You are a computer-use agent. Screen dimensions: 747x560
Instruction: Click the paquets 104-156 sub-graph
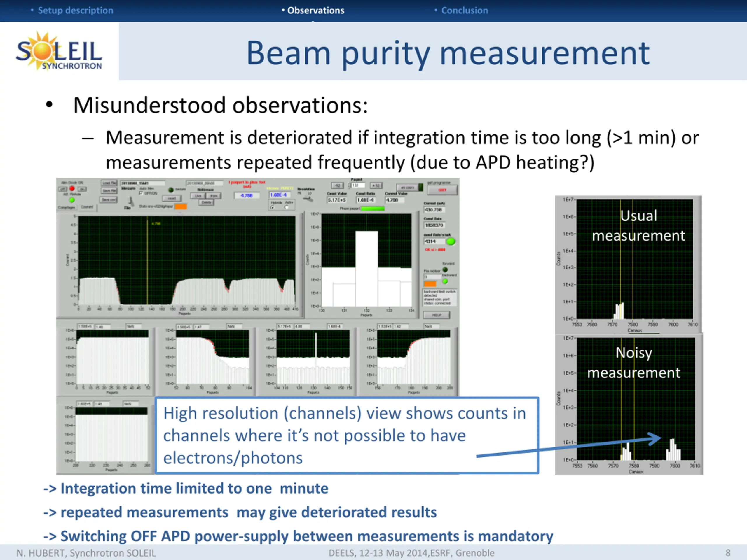tap(313, 357)
